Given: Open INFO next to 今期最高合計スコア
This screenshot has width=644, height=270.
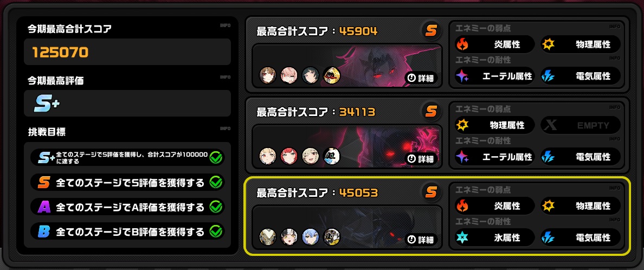Looking at the screenshot, I should pos(225,25).
